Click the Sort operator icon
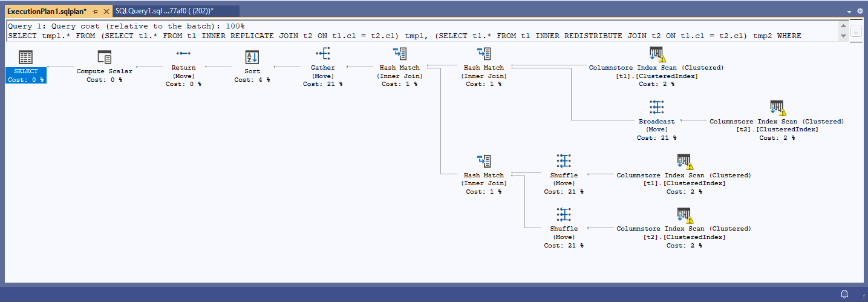This screenshot has height=302, width=868. [x=252, y=57]
